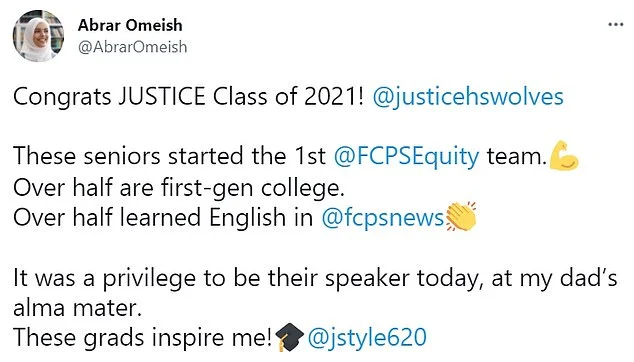The width and height of the screenshot is (634, 362).
Task: Open the @fcpsnews mention
Action: coord(383,217)
